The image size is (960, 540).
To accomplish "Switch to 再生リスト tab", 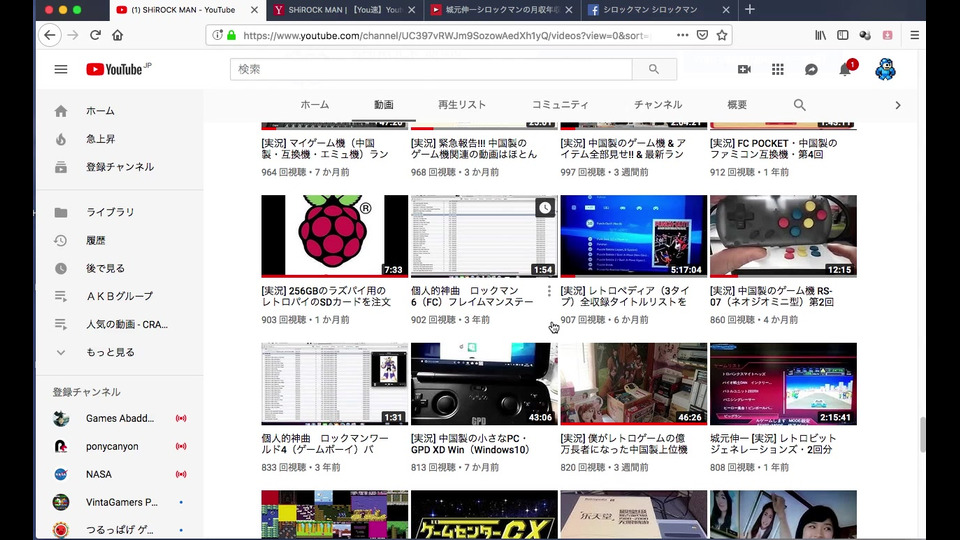I will tap(462, 105).
